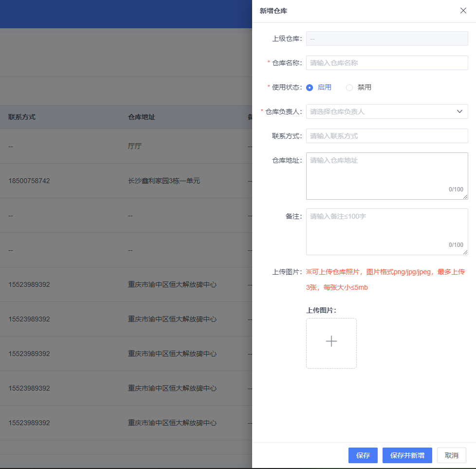Click the 备注 textarea resize handle
476x469 pixels.
[x=465, y=252]
